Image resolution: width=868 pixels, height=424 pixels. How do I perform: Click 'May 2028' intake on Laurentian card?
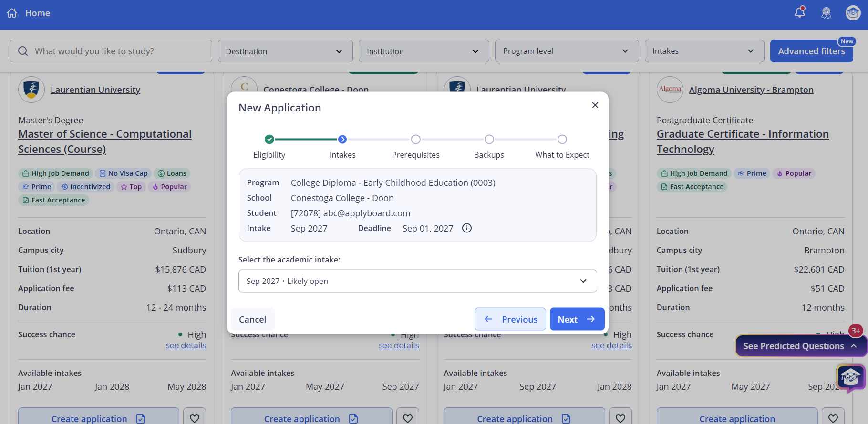186,387
